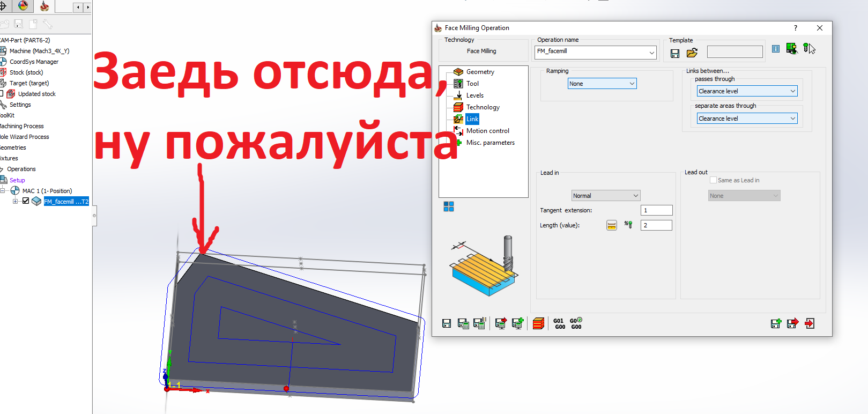This screenshot has height=414, width=868.
Task: Click the milling preview illustration
Action: click(484, 266)
